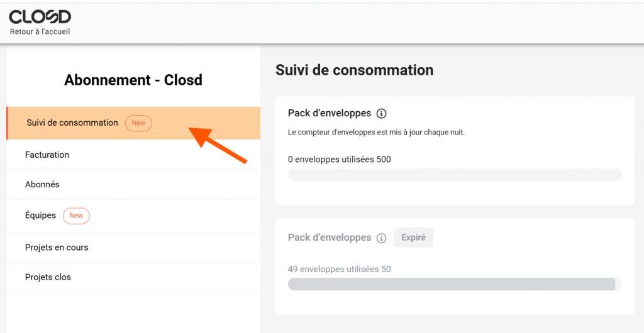
Task: Click the 49 of 50 envelopes progress bar
Action: coord(454,284)
